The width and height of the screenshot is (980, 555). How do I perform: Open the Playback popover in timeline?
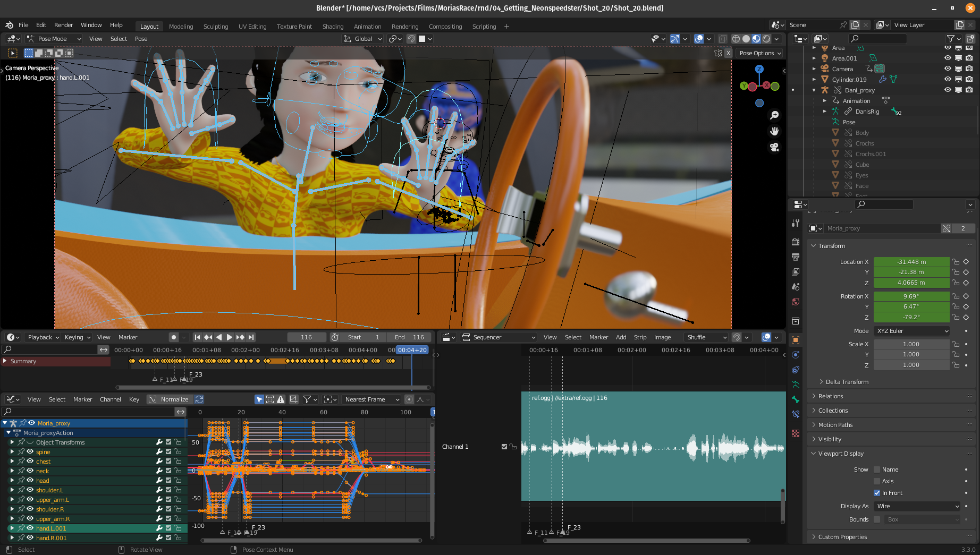44,337
